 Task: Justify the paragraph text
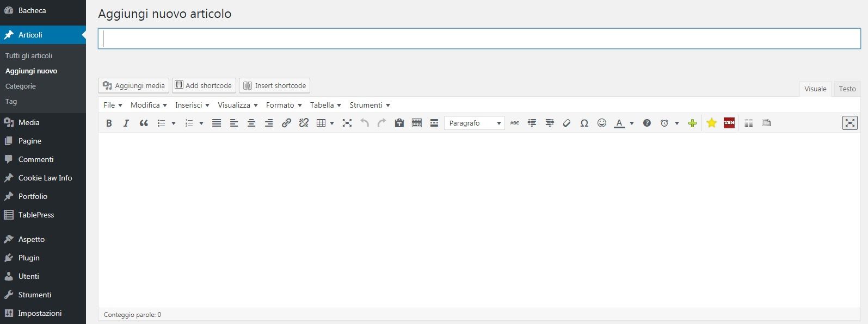click(x=217, y=123)
